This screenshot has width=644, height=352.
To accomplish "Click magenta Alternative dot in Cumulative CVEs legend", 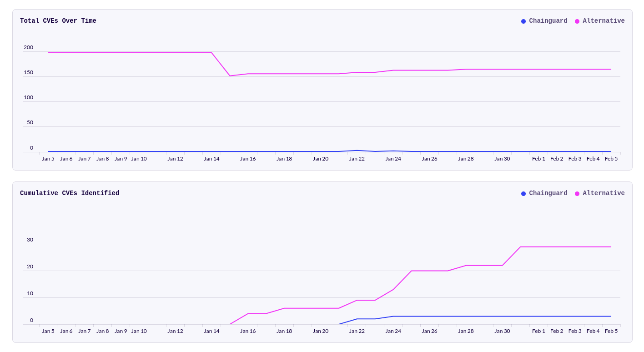I will point(577,194).
